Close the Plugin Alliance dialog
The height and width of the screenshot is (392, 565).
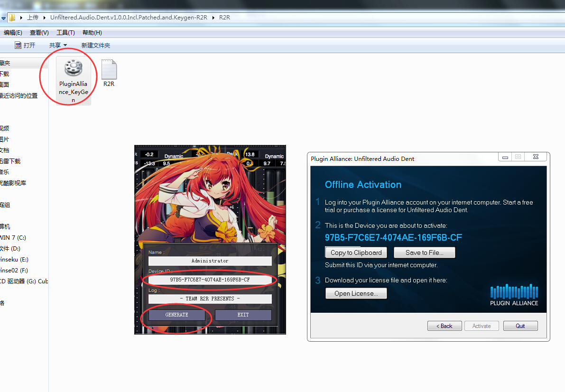coord(536,157)
